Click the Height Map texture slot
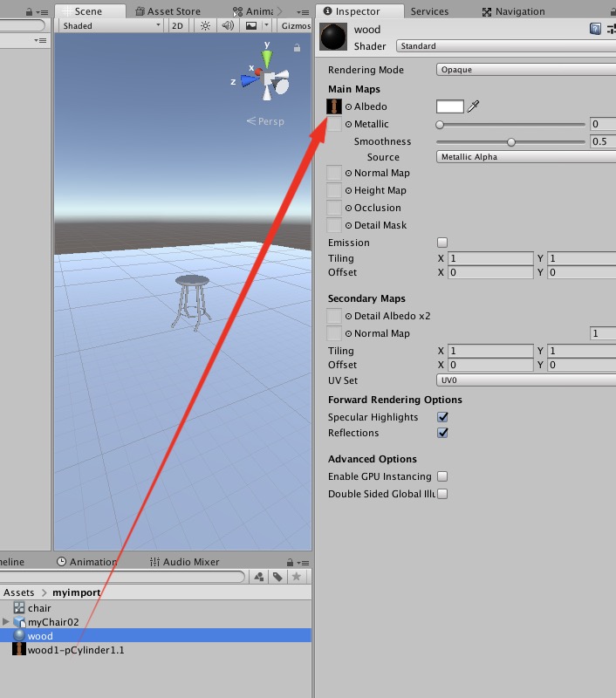The height and width of the screenshot is (698, 616). [334, 190]
